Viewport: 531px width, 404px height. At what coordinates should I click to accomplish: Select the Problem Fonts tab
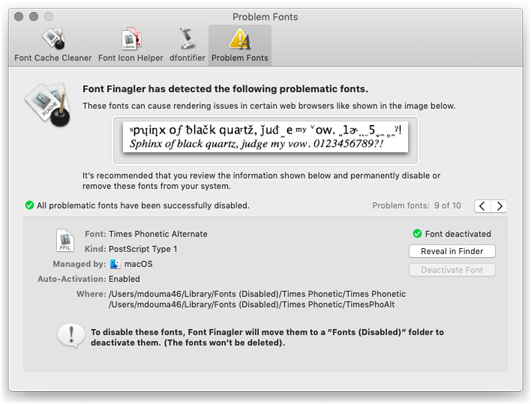(x=240, y=45)
